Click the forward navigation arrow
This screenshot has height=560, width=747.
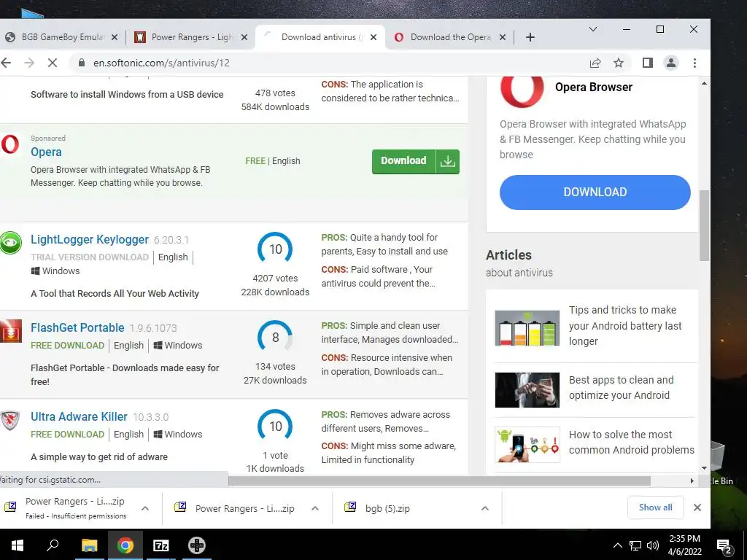tap(29, 63)
